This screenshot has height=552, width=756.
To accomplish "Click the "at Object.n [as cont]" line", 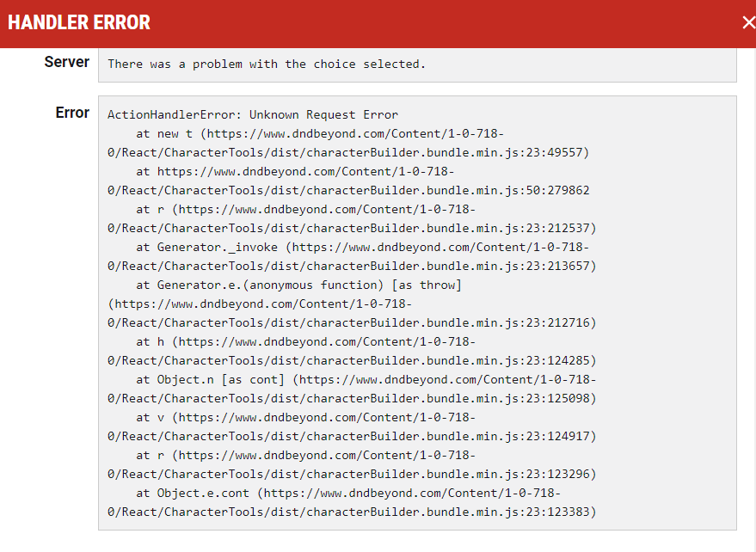I will pos(366,379).
